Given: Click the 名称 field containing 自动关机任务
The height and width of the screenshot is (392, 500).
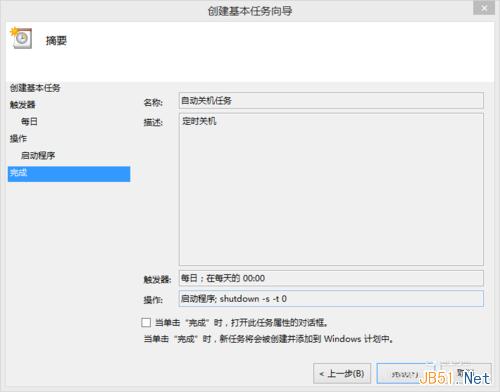Looking at the screenshot, I should coord(331,100).
